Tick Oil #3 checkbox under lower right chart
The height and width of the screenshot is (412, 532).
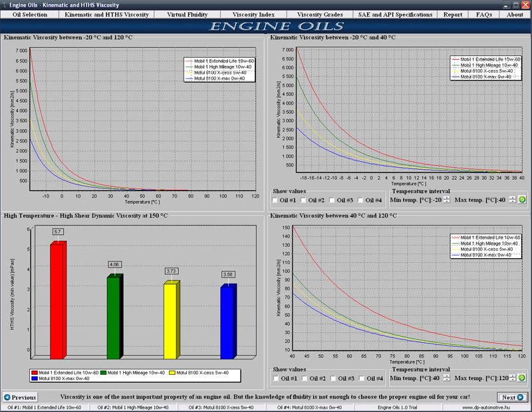[332, 378]
